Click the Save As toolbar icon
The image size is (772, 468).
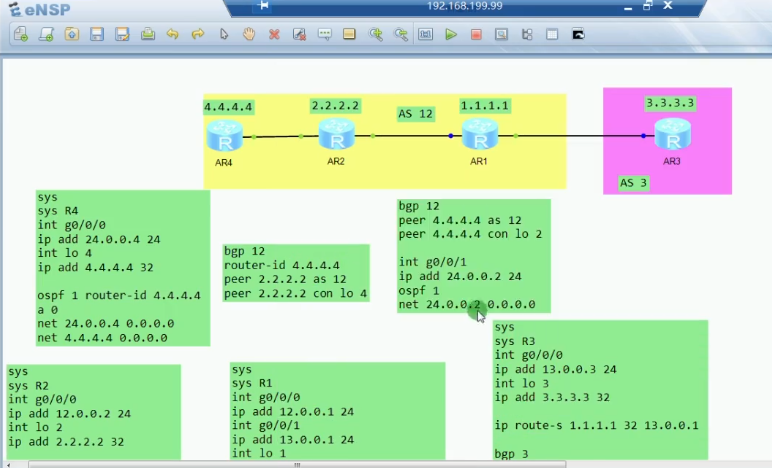click(122, 34)
